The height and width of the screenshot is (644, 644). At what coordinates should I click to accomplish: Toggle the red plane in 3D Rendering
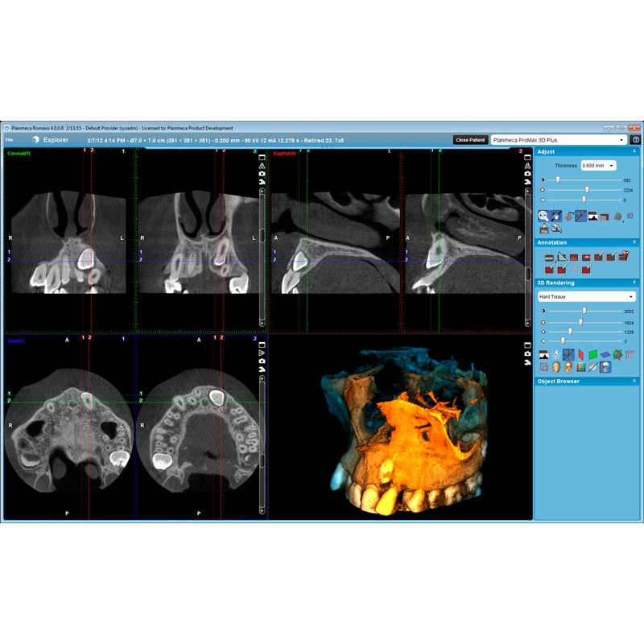tap(580, 354)
